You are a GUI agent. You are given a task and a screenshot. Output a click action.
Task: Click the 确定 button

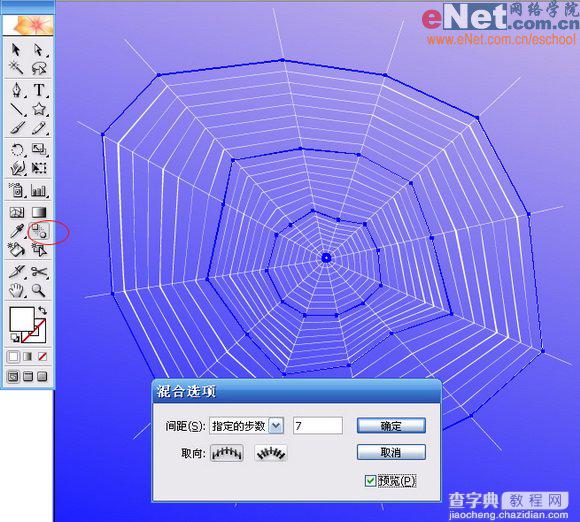[391, 426]
